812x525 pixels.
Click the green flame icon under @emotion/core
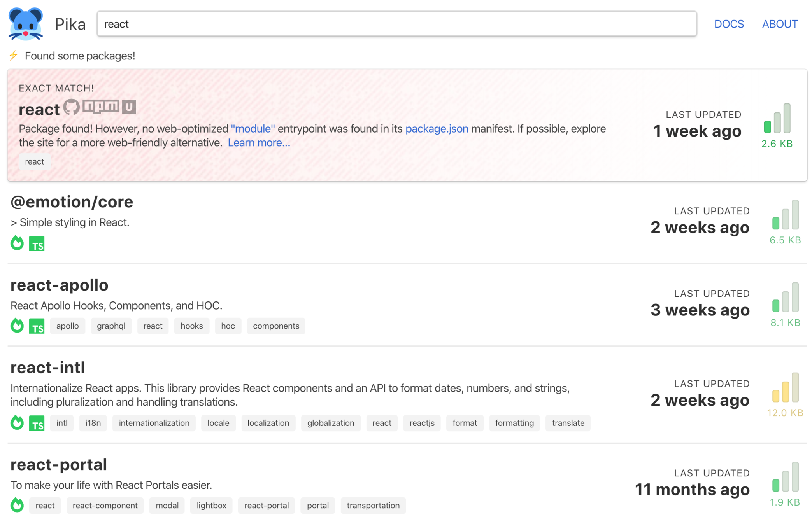coord(17,243)
